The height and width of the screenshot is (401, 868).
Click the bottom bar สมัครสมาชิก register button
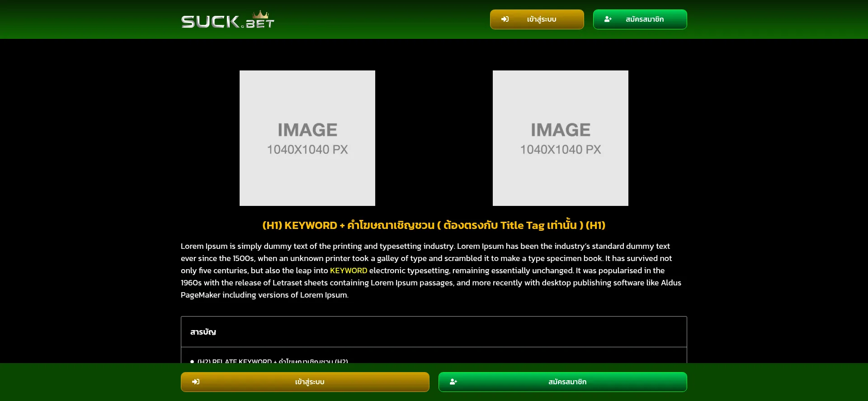563,382
